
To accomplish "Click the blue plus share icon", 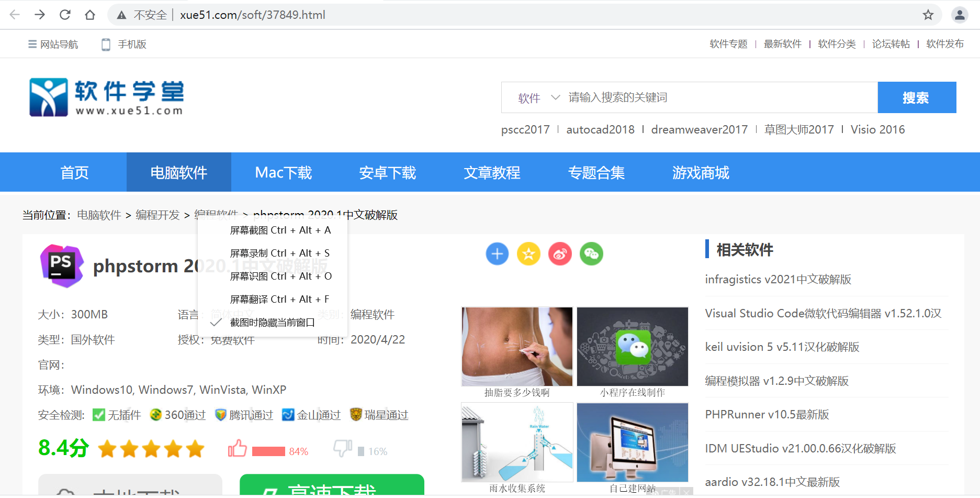I will click(x=497, y=254).
